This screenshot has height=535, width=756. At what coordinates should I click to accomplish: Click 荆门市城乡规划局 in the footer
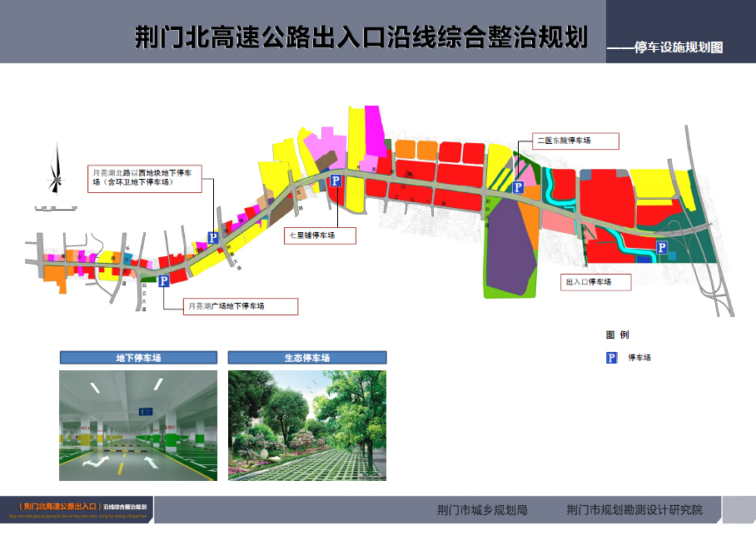[x=482, y=509]
